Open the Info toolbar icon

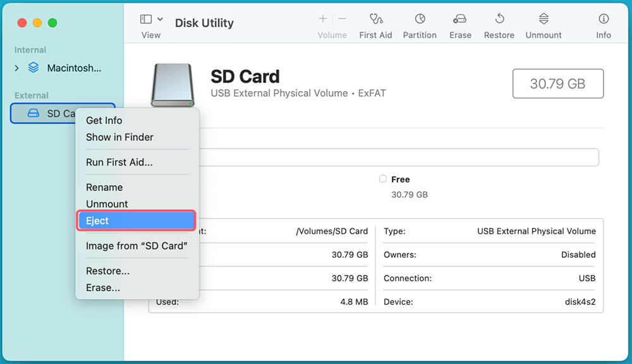[x=604, y=19]
